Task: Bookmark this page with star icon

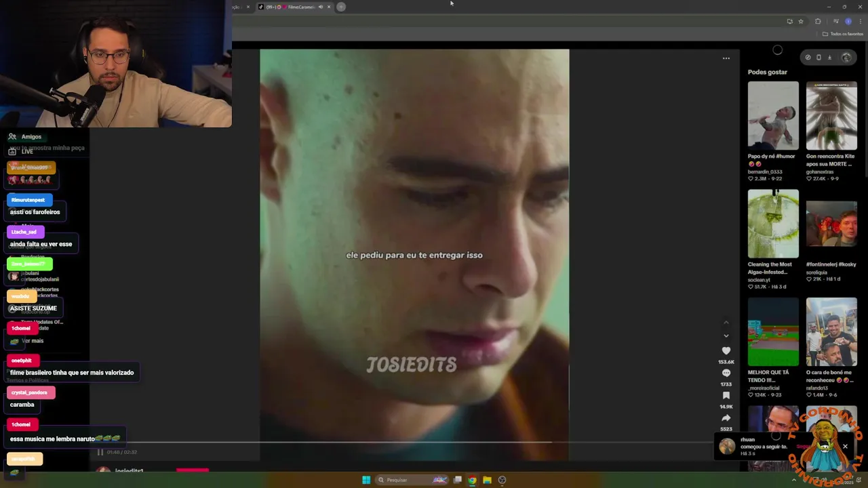Action: pyautogui.click(x=801, y=22)
